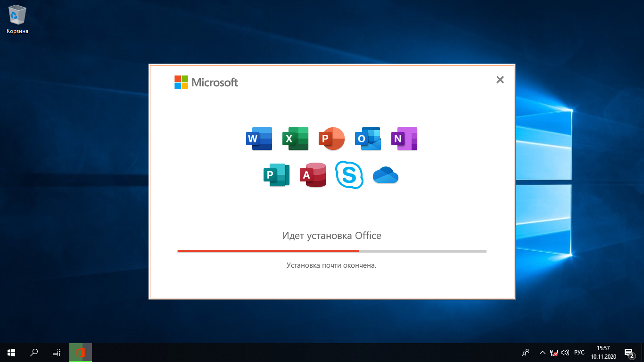Open the clock showing 15:57

(x=603, y=352)
